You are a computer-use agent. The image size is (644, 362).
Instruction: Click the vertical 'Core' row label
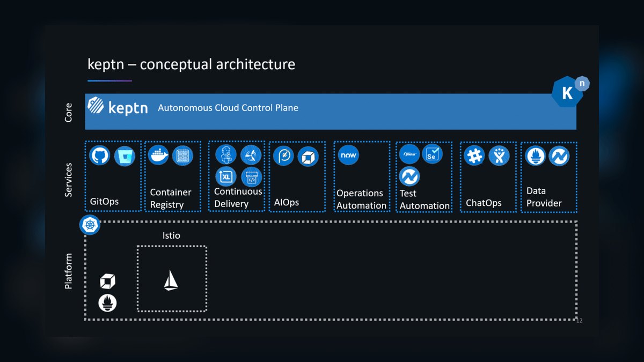point(68,112)
